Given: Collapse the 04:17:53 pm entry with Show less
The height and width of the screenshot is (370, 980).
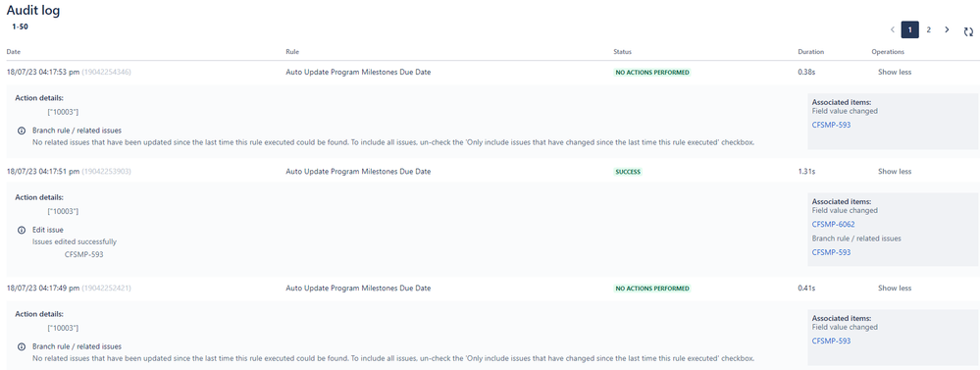Looking at the screenshot, I should point(895,72).
